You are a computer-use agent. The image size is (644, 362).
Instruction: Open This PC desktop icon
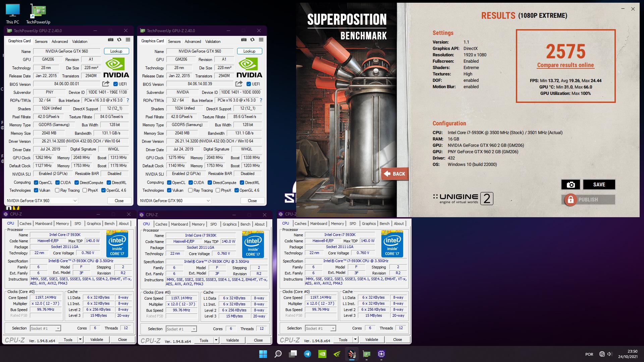tap(13, 14)
